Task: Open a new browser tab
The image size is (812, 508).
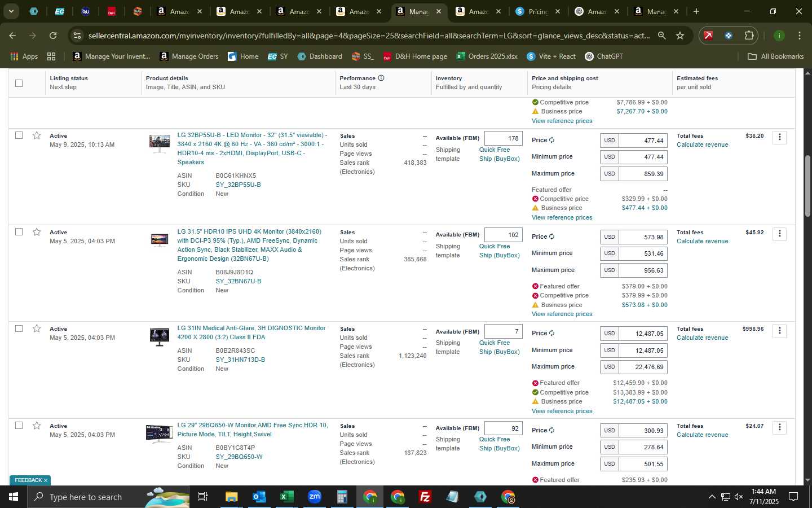Action: coord(696,11)
